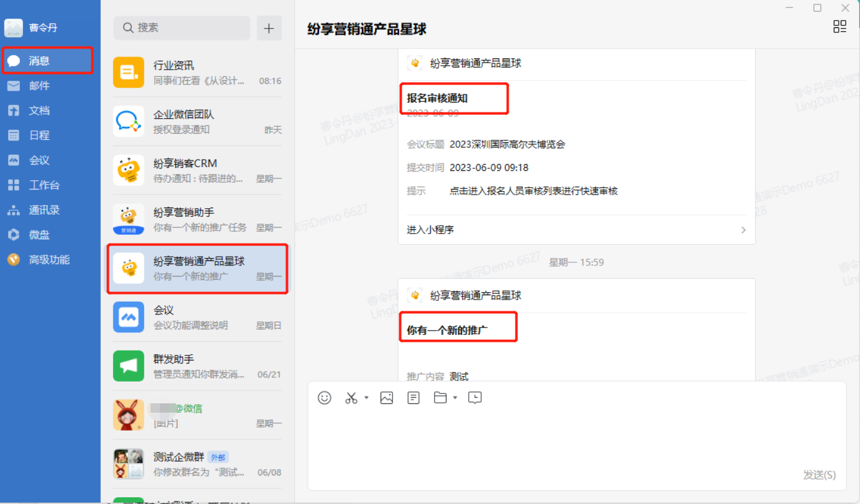Screen dimensions: 860x504
Task: Expand the folder icon dropdown arrow
Action: coord(455,398)
